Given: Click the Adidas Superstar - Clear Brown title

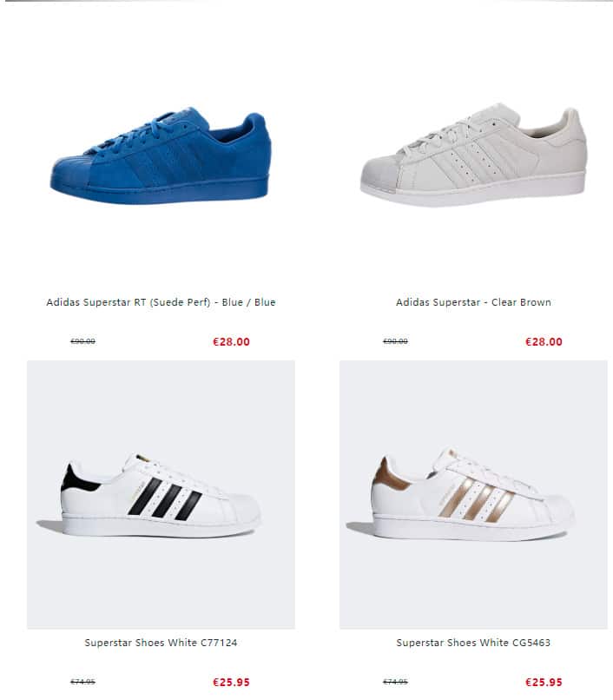Looking at the screenshot, I should (473, 302).
